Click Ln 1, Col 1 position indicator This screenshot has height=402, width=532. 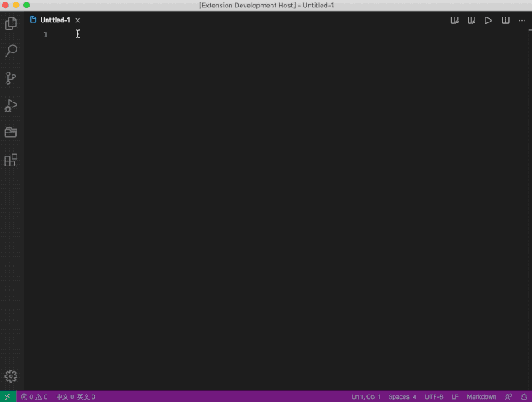pyautogui.click(x=365, y=396)
